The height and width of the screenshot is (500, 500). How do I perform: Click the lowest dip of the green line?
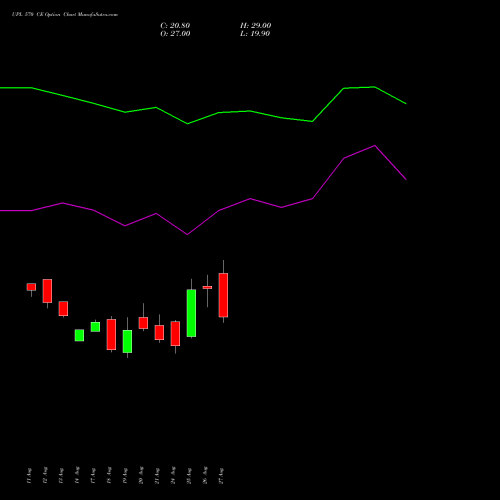click(x=188, y=124)
